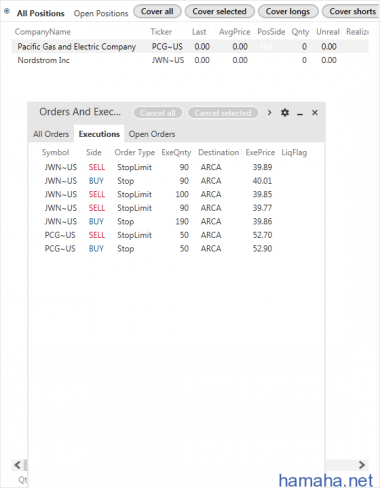Minimize the Orders And Executions panel
The height and width of the screenshot is (488, 380).
pos(300,114)
